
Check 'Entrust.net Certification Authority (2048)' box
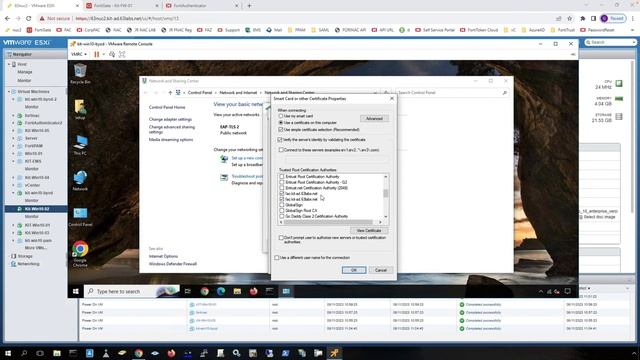pyautogui.click(x=282, y=188)
